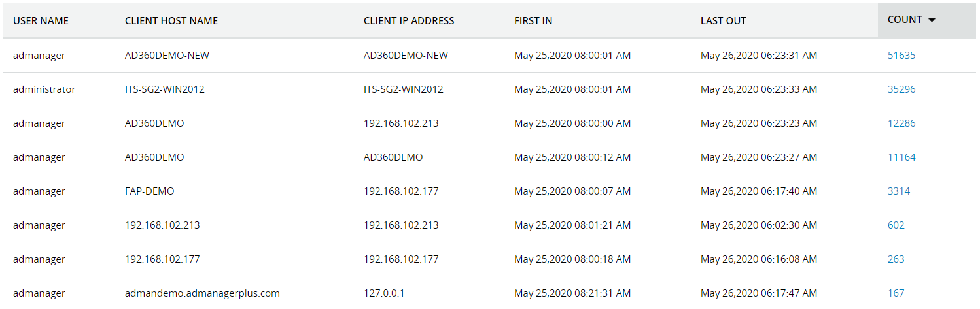Sort table by USER NAME header
Viewport: 980px width, 309px height.
coord(41,21)
